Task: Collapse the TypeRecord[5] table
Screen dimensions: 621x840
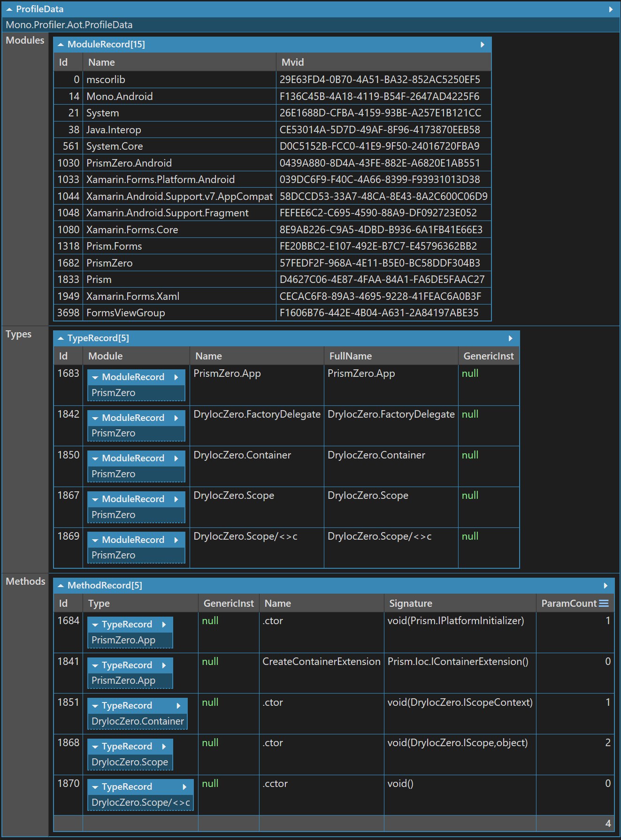Action: 61,338
